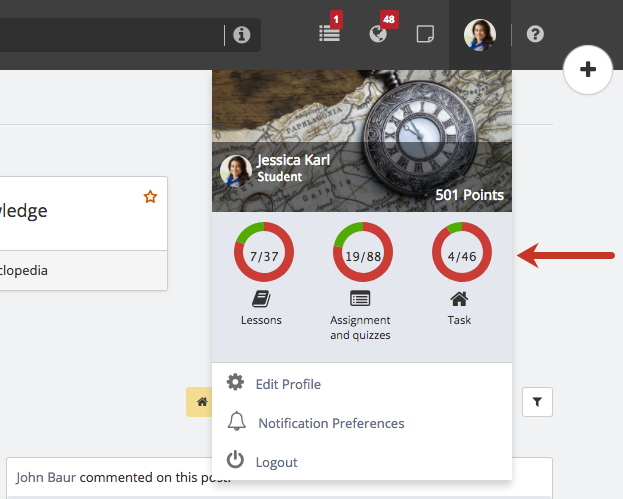
Task: Click the round plus button
Action: (x=588, y=70)
